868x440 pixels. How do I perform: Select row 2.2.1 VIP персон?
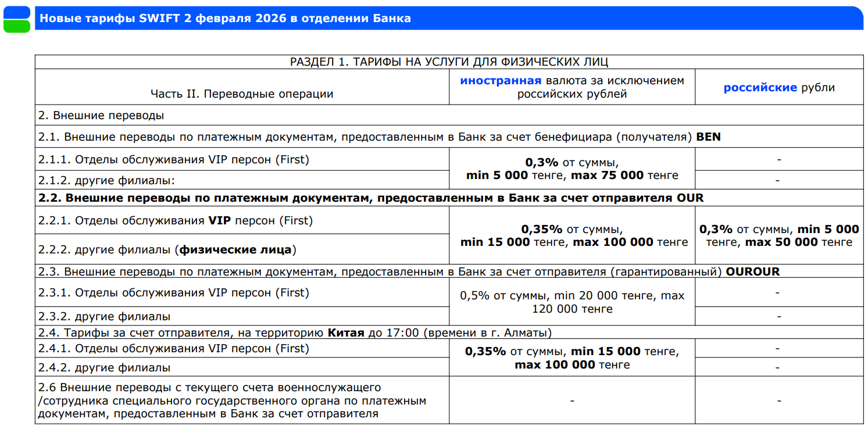tap(176, 221)
